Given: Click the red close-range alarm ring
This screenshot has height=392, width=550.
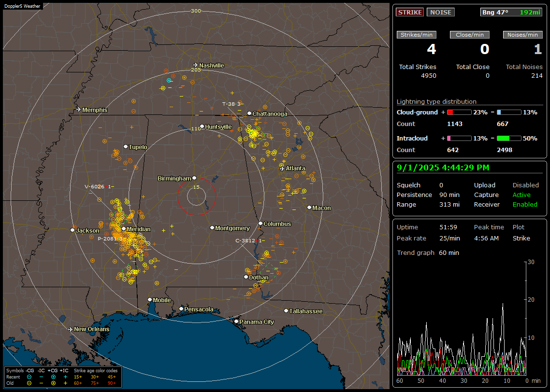Looking at the screenshot, I should [x=196, y=196].
